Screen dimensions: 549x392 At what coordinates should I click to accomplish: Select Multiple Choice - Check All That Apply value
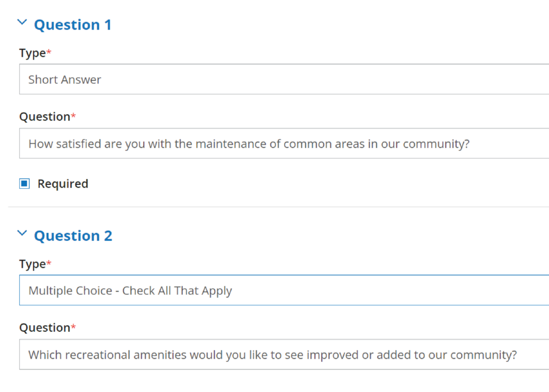(x=130, y=291)
